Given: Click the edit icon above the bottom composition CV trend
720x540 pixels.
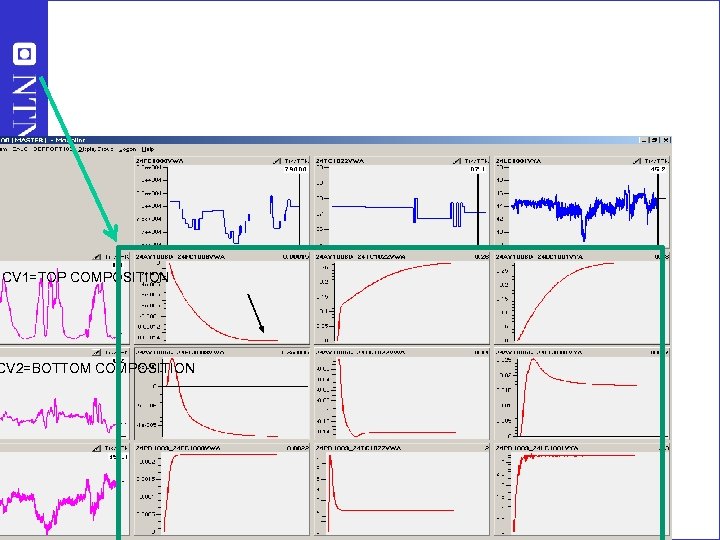Looking at the screenshot, I should tap(96, 352).
